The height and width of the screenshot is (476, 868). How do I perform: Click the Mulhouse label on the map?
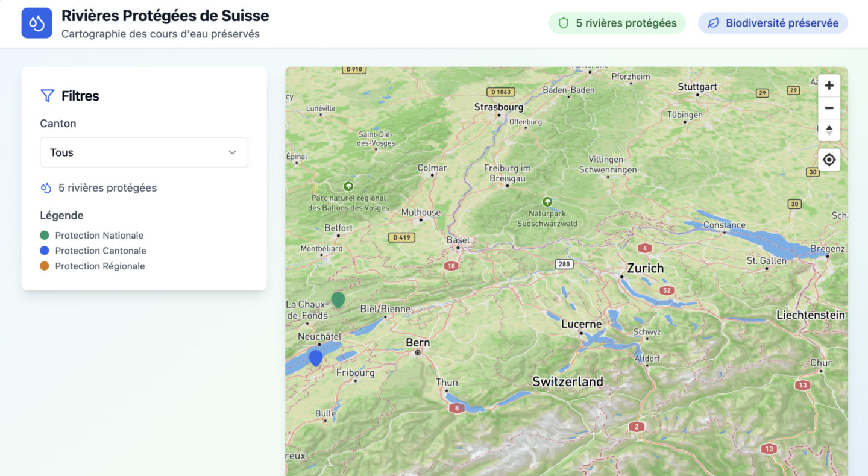tap(421, 212)
